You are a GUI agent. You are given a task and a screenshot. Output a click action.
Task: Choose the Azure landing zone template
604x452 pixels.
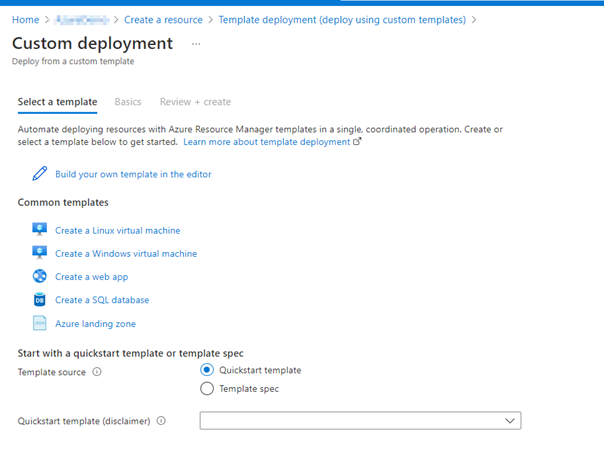[x=96, y=324]
